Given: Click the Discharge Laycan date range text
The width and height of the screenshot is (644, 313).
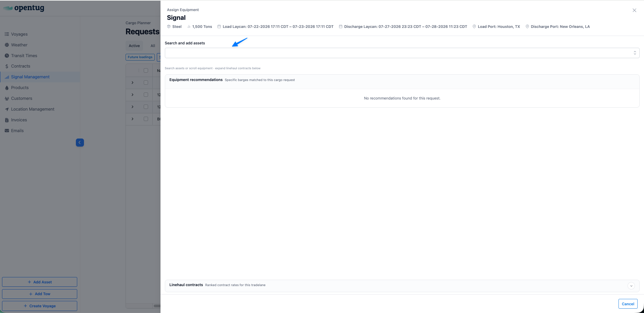Looking at the screenshot, I should click(x=406, y=27).
